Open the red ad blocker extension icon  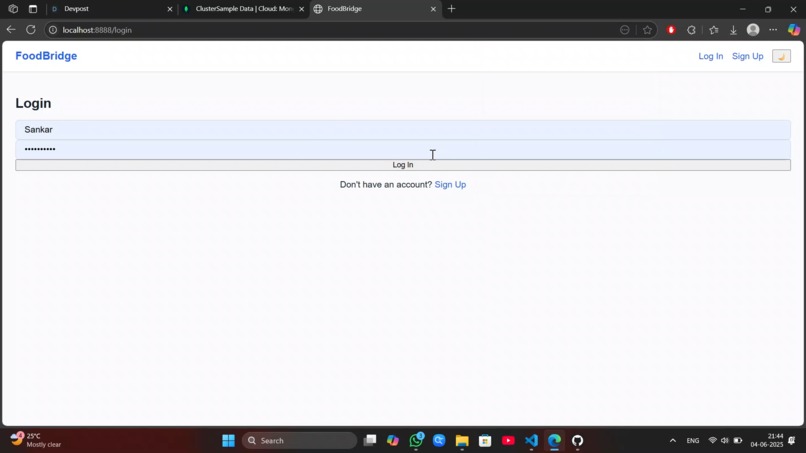tap(671, 30)
